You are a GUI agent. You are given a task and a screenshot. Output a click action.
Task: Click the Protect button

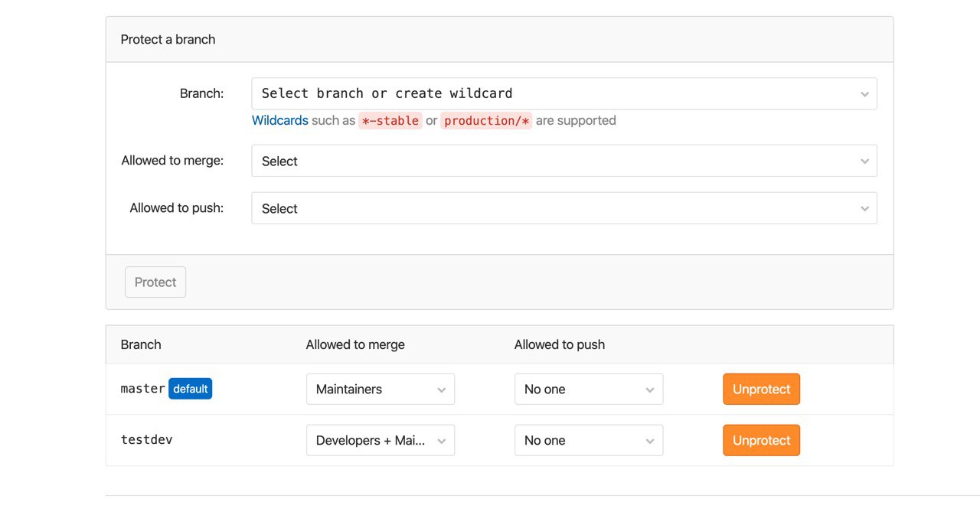(x=155, y=282)
